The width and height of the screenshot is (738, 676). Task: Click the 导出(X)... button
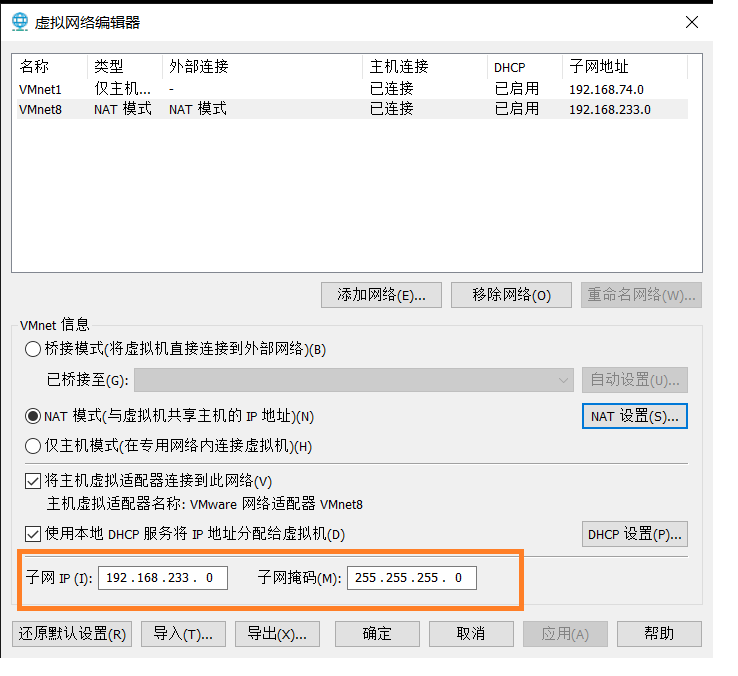tap(277, 634)
